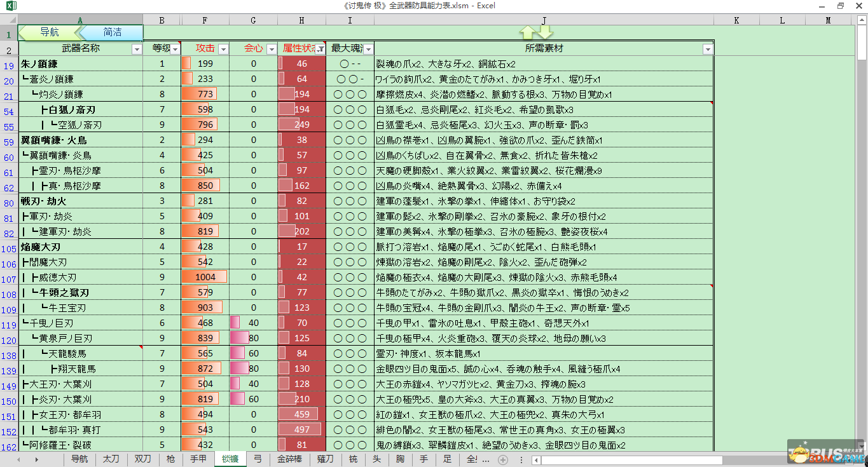Select column M header

pyautogui.click(x=827, y=20)
